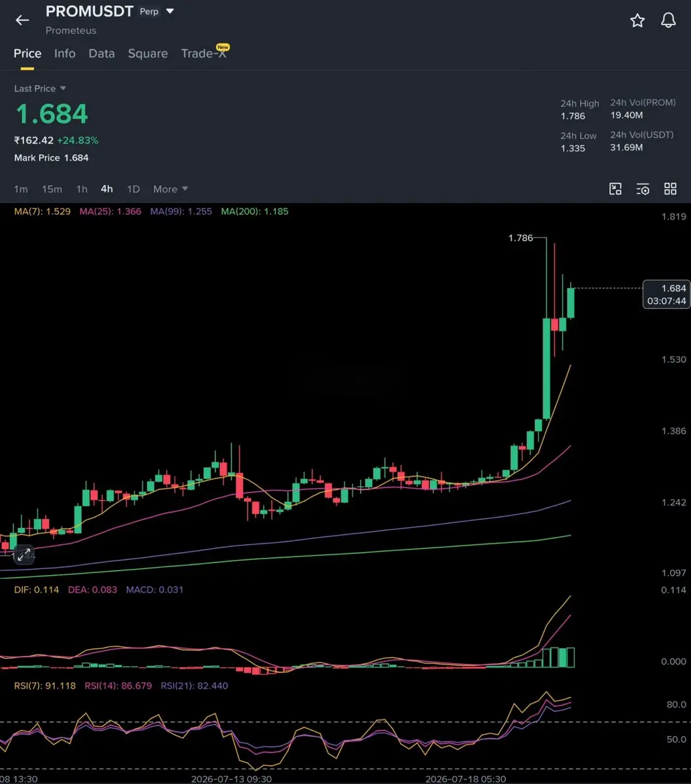The image size is (691, 784).
Task: Click the MACD 0.031 label
Action: coord(154,589)
